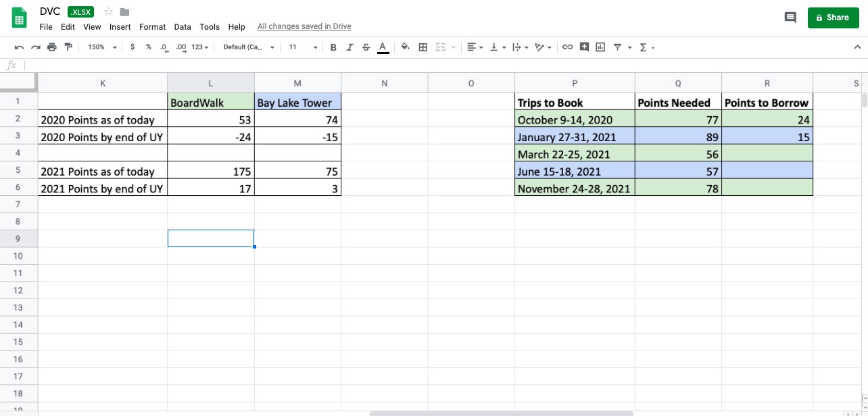Click All changes saved in Drive link

coord(304,27)
